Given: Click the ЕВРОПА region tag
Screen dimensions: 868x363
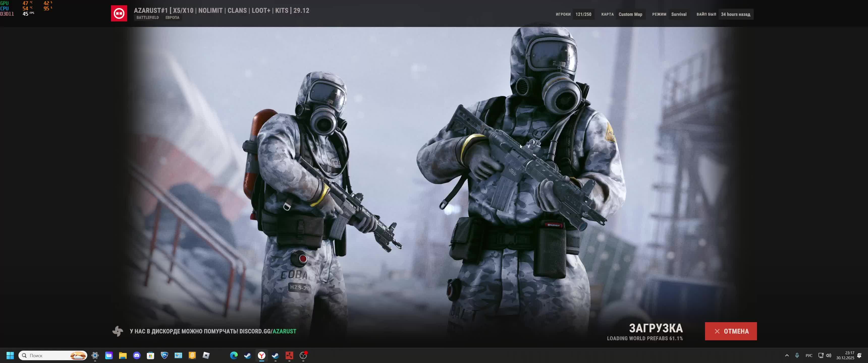Looking at the screenshot, I should coord(172,17).
